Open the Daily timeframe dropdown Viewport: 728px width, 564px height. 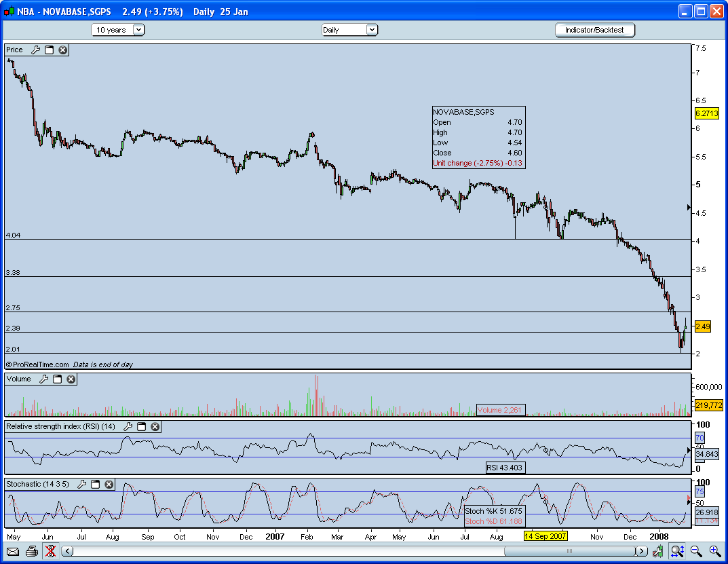[349, 30]
